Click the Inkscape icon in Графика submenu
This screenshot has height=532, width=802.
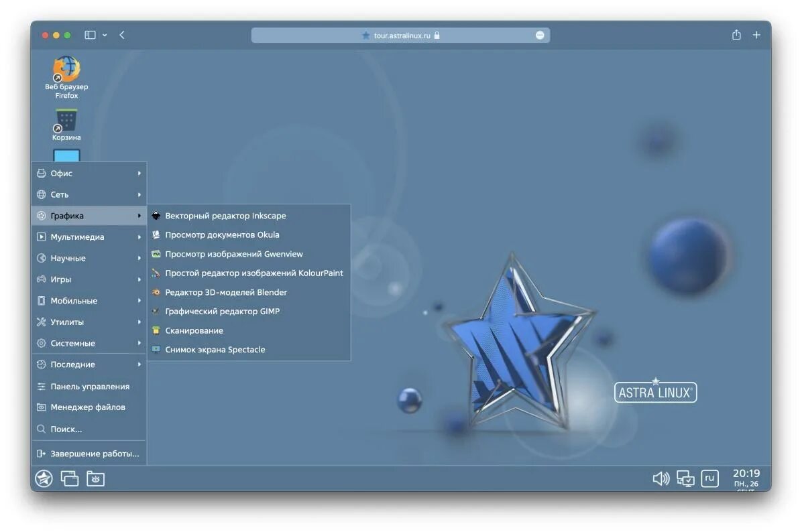point(156,216)
